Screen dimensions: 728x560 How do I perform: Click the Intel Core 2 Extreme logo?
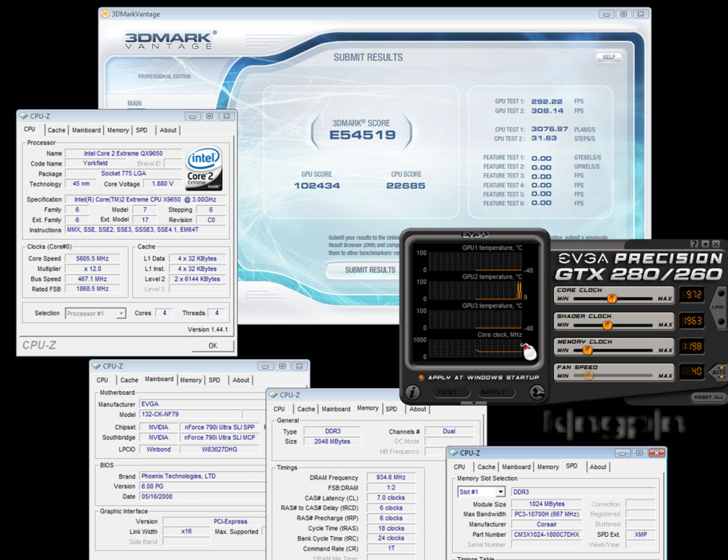(x=204, y=169)
